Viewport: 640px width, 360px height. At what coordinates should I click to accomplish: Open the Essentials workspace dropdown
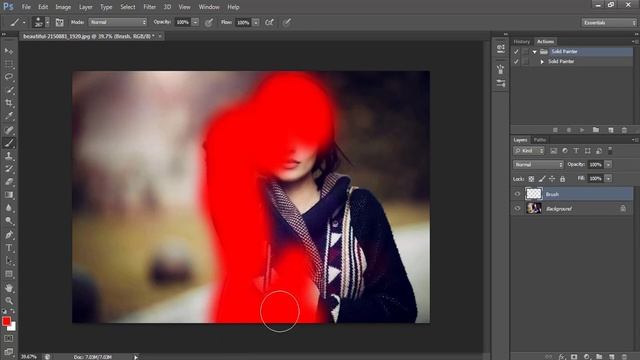[x=609, y=22]
